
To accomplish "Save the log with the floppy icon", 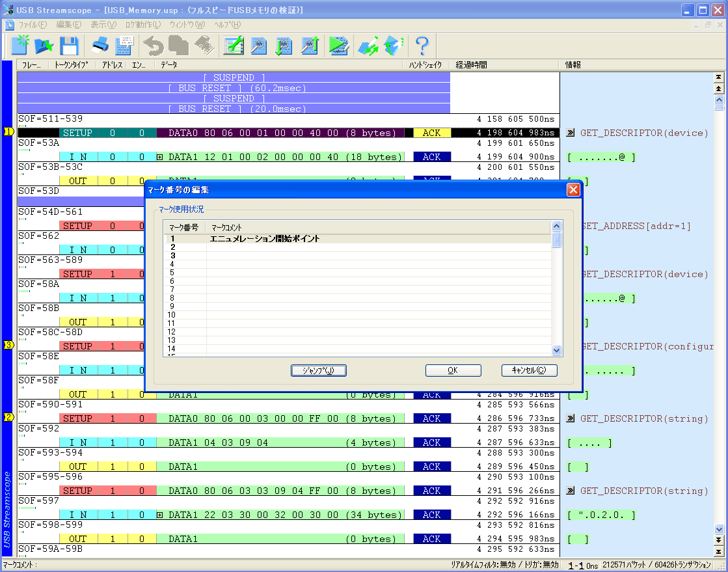I will click(x=69, y=46).
